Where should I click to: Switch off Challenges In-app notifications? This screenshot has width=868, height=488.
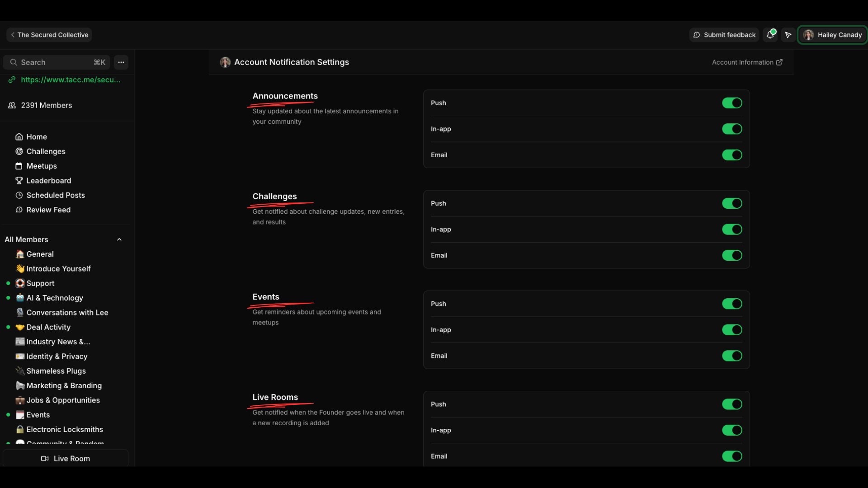click(x=732, y=230)
